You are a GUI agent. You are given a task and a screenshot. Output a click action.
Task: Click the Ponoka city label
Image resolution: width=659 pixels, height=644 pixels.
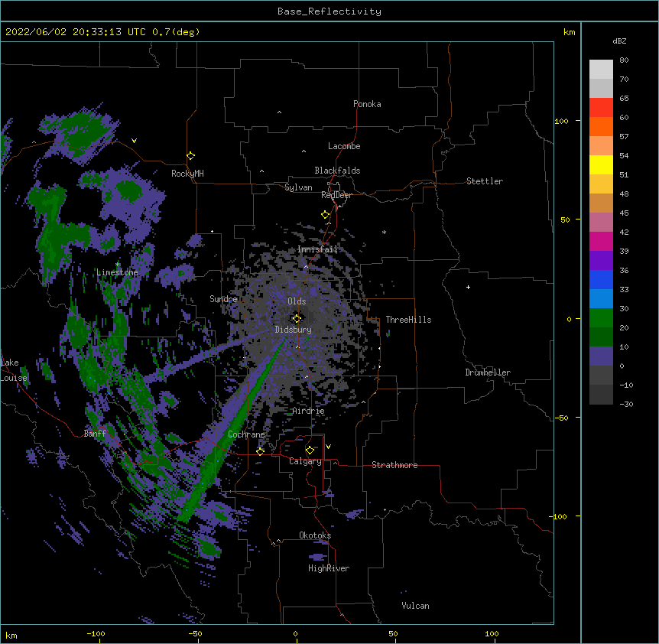click(367, 104)
